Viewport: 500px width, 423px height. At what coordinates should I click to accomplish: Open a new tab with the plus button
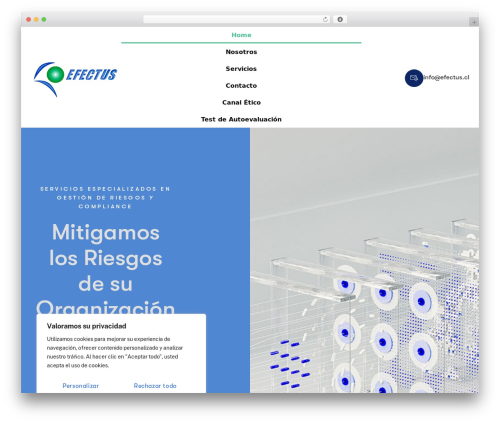click(474, 22)
